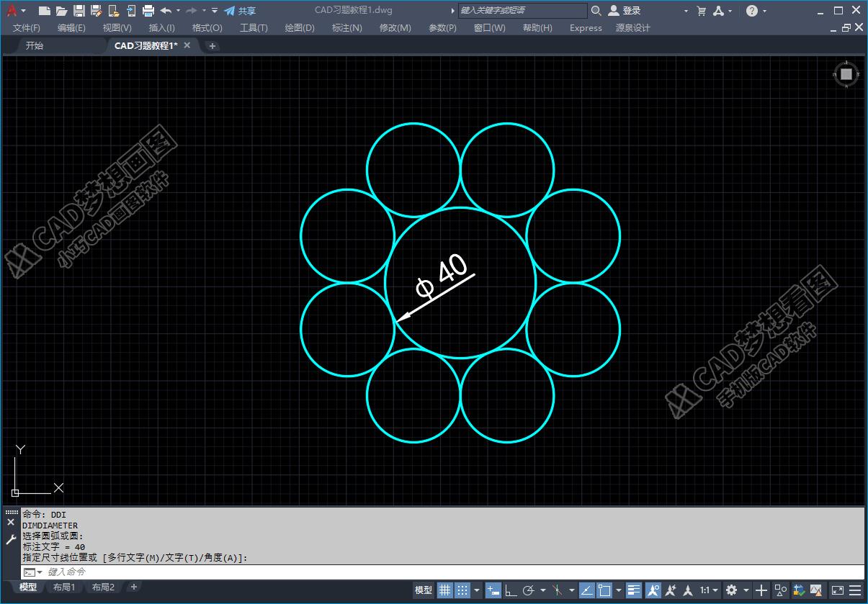Open the Express menu
This screenshot has height=604, width=868.
(x=586, y=28)
